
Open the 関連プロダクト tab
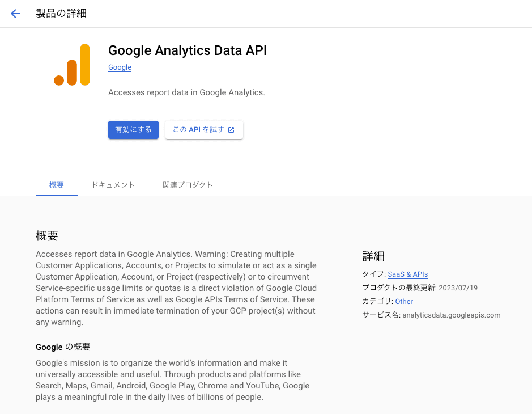[188, 184]
